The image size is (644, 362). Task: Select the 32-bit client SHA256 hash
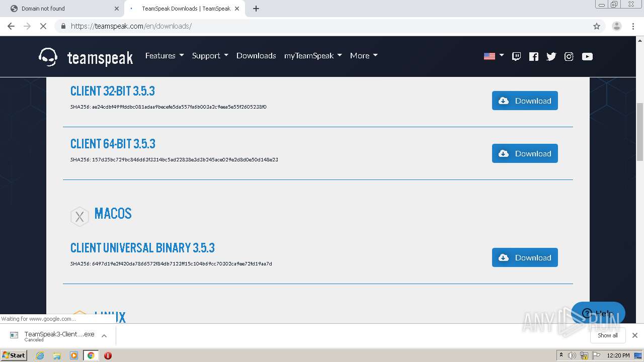pyautogui.click(x=169, y=107)
